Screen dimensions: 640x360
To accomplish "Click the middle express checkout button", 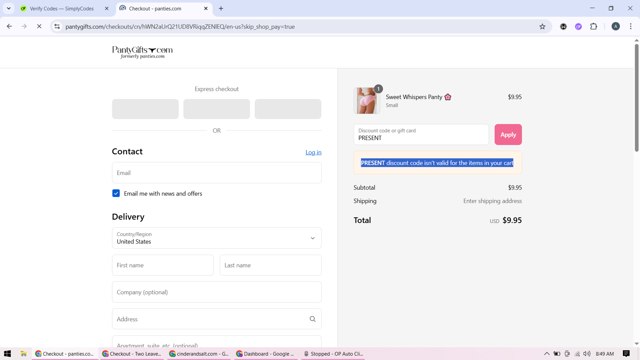I will (x=216, y=109).
